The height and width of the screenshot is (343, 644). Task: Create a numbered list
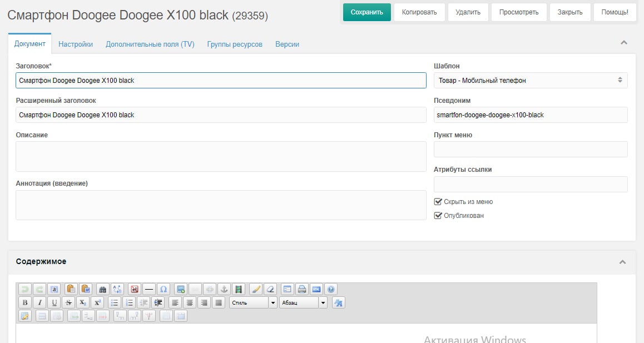tap(129, 303)
